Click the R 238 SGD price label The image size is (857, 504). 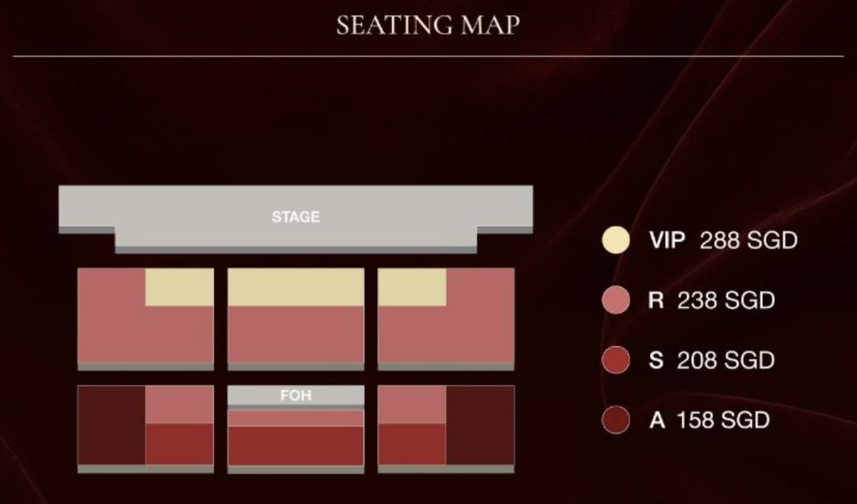(x=712, y=300)
